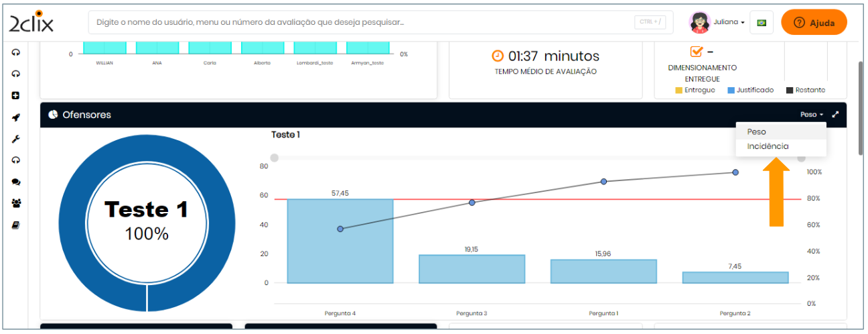
Task: Open the rocket icon in the sidebar
Action: tap(15, 117)
